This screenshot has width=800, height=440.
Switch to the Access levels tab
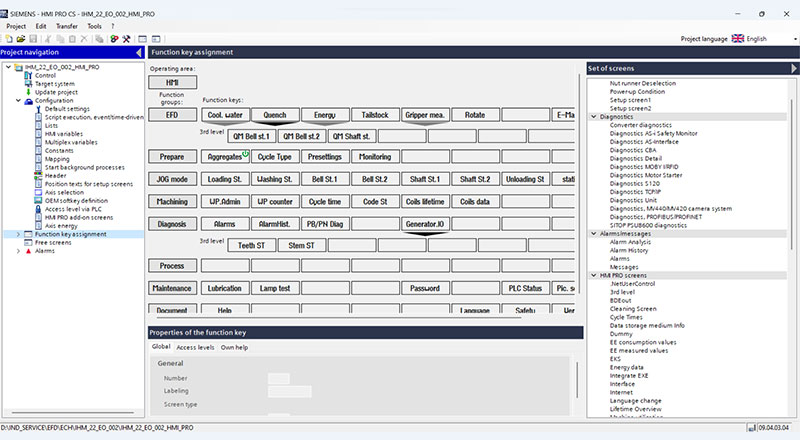(x=195, y=348)
